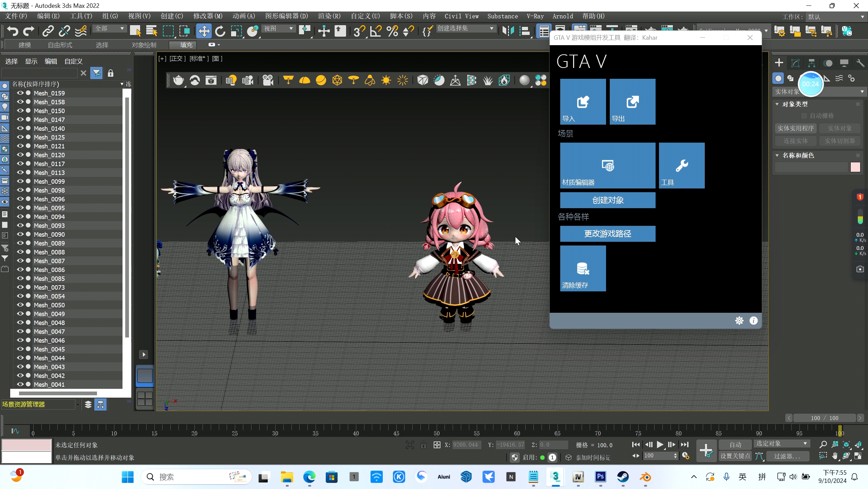Open the GTA V 导出 export tile
Image resolution: width=868 pixels, height=489 pixels.
tap(633, 102)
